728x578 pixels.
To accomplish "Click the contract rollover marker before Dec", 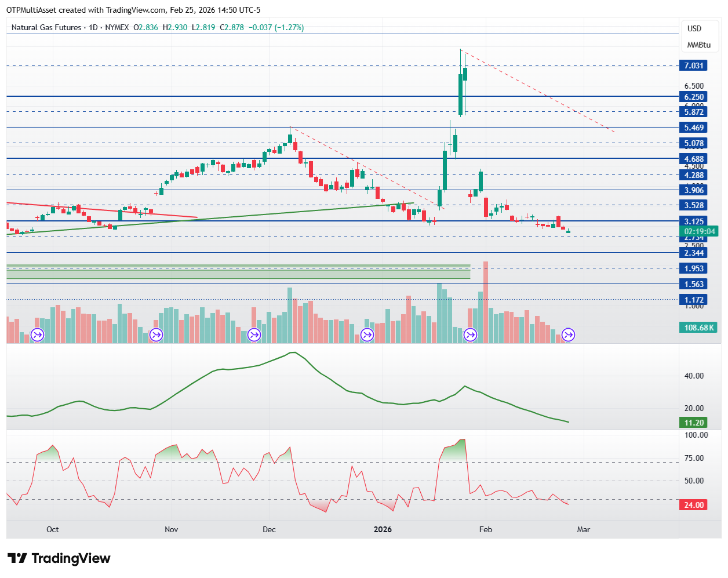I will coord(254,335).
